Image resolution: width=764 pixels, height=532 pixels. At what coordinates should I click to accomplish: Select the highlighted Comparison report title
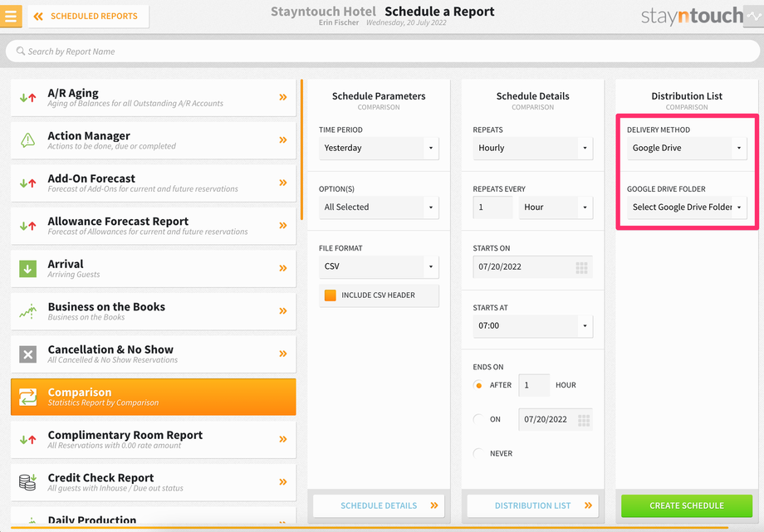point(80,393)
